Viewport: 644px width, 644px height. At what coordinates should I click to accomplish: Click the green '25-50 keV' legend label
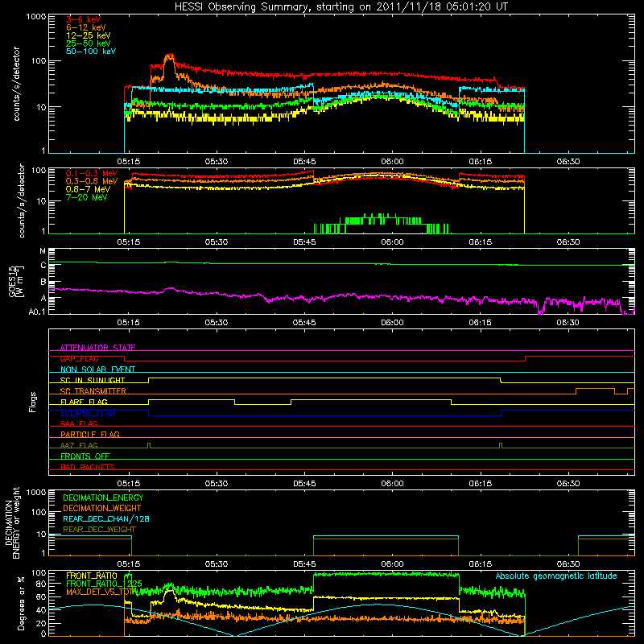coord(89,43)
